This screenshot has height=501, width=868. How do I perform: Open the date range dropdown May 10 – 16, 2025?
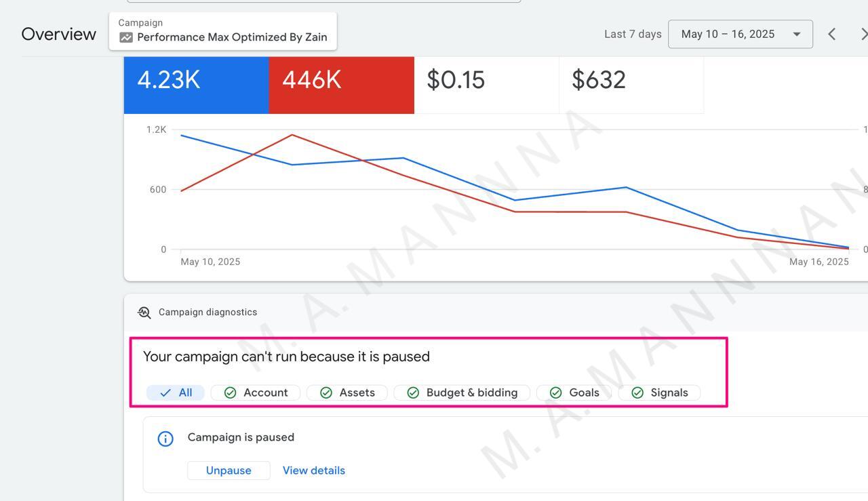click(740, 34)
